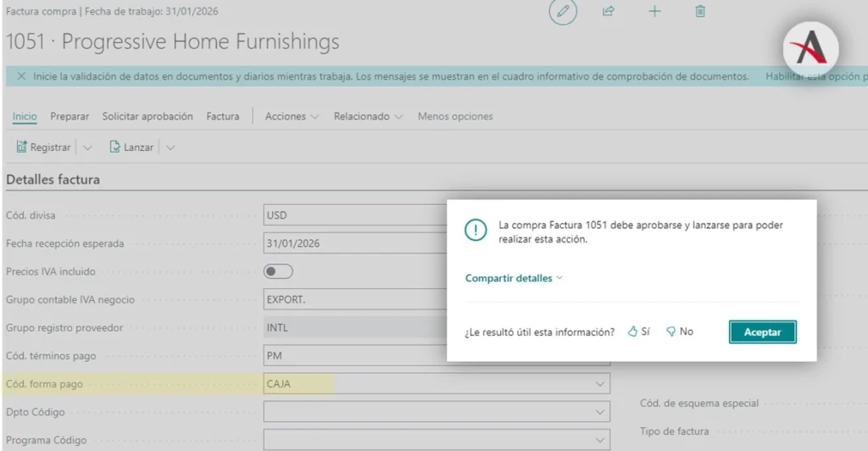Open the Solicitar aprobación tab
The image size is (868, 451).
[147, 116]
